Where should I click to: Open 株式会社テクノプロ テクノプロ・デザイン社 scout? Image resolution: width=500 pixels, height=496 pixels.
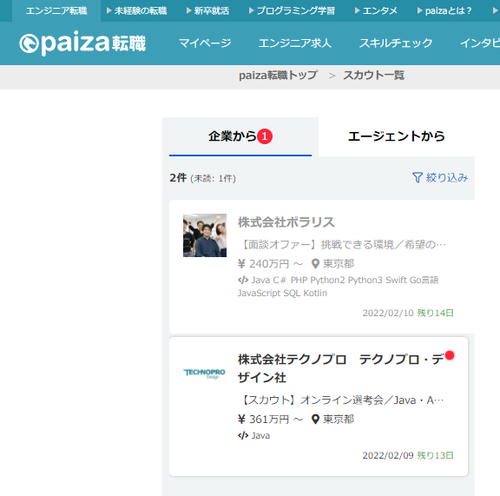tap(341, 368)
